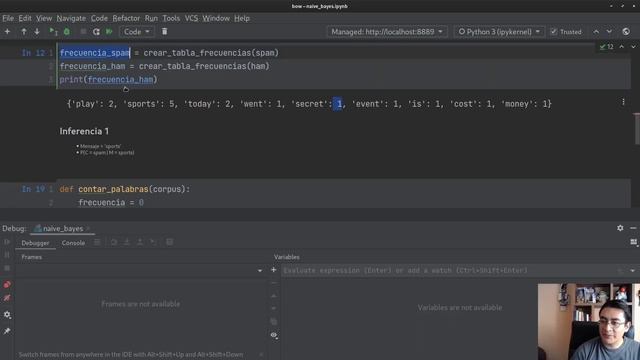
Task: View breakpoints with red circles icon
Action: click(x=7, y=284)
